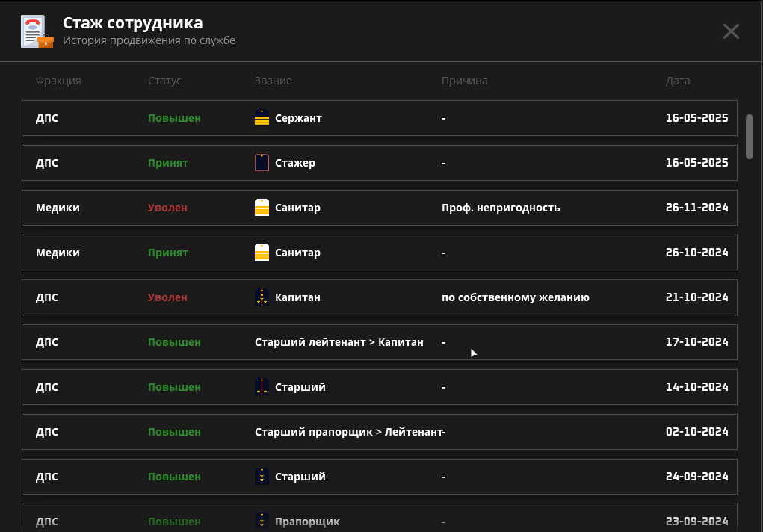Click the Статус column header

click(x=164, y=81)
